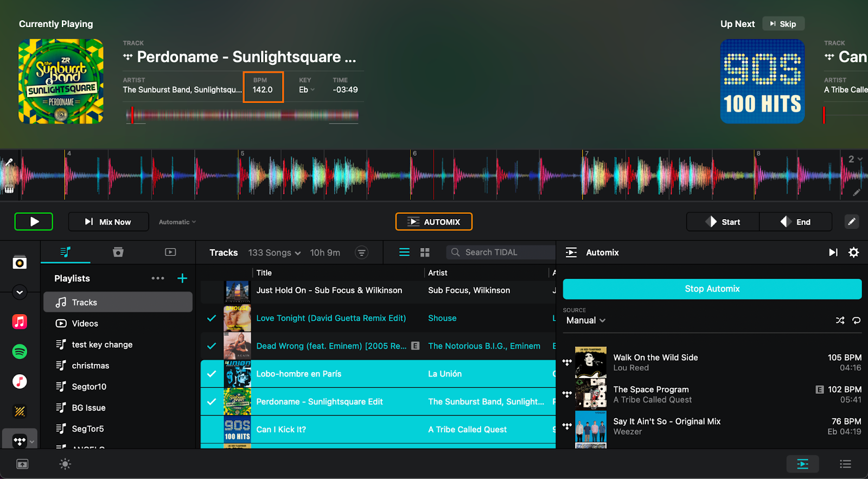Toggle checkmark for Dead Wrong track
The width and height of the screenshot is (868, 479).
coord(212,346)
